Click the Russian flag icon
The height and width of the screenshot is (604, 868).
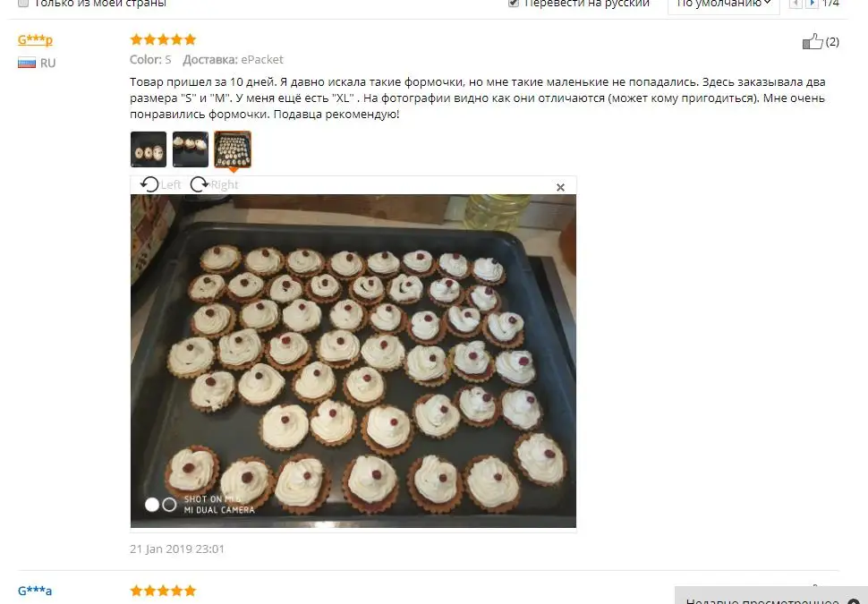(27, 63)
